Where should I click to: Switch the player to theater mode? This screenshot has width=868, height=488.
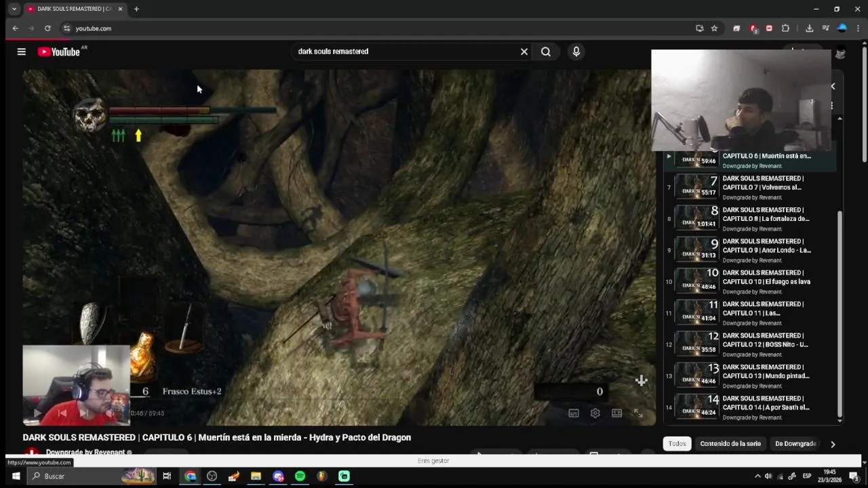[616, 413]
